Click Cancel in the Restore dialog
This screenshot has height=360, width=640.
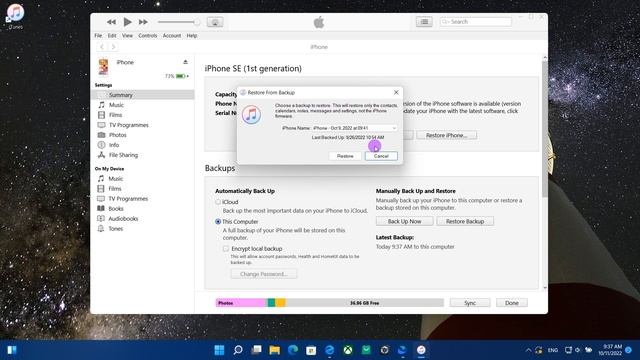[381, 156]
